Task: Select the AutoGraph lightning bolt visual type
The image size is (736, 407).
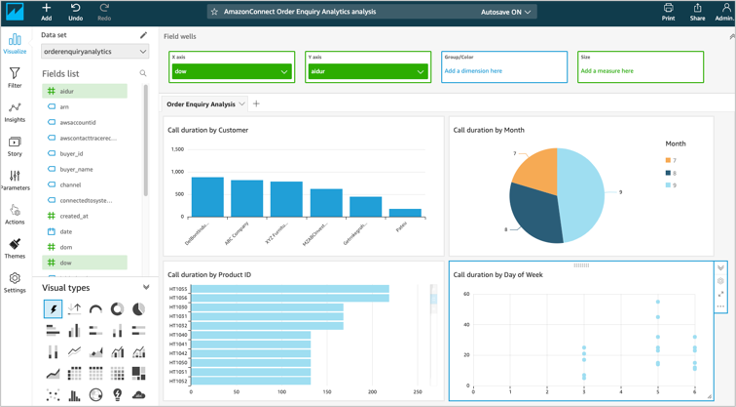Action: [53, 309]
